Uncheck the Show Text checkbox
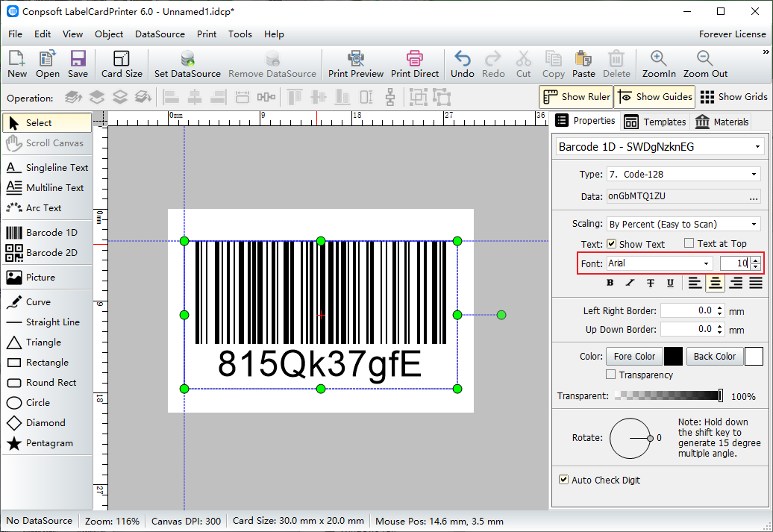Image resolution: width=773 pixels, height=532 pixels. 611,243
